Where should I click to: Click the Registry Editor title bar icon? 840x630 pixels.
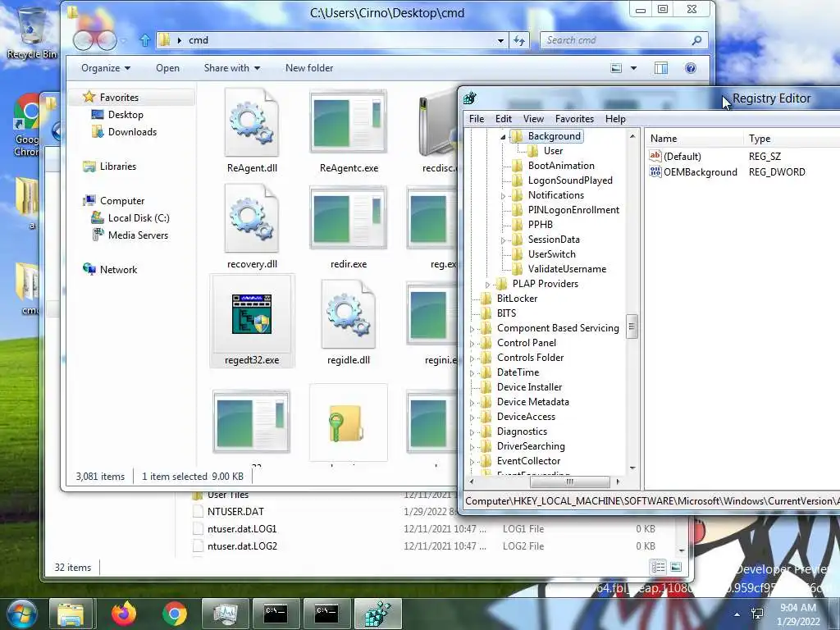(470, 98)
